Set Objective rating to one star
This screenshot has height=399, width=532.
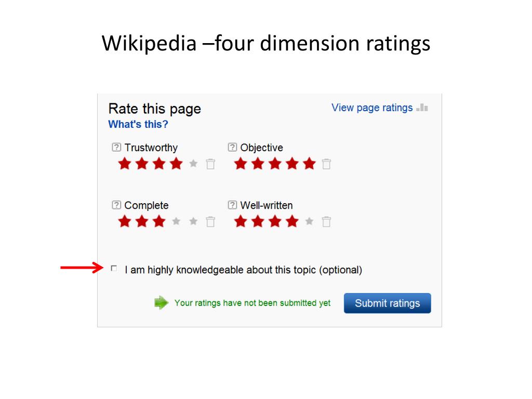240,164
